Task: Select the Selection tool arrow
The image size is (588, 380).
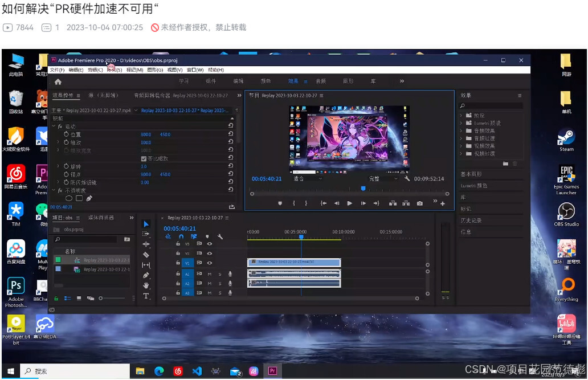Action: point(146,224)
